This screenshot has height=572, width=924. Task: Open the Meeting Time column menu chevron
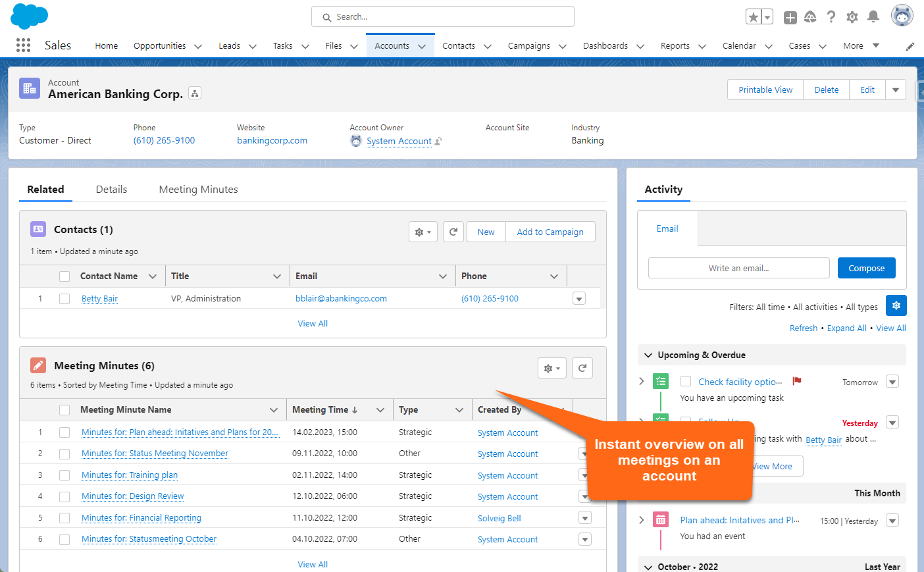pos(380,410)
